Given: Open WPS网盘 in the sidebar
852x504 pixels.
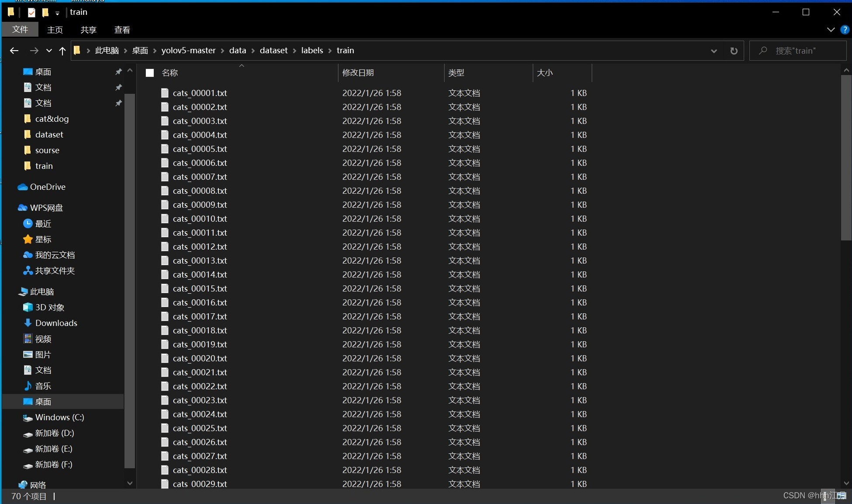Looking at the screenshot, I should click(40, 208).
